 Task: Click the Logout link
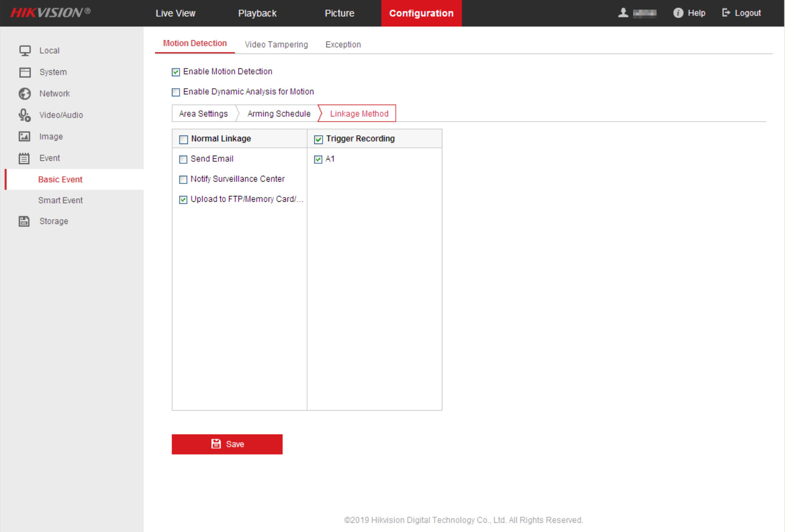[x=748, y=13]
